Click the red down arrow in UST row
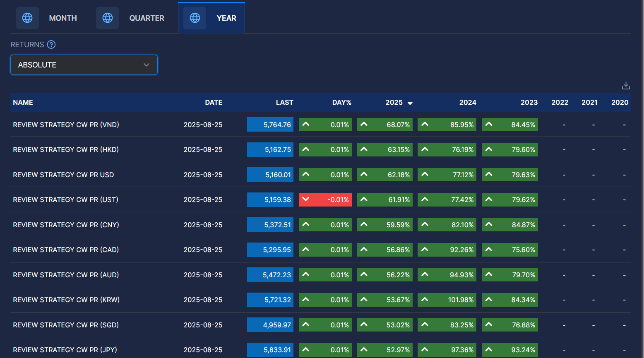Screen dimensions: 644x358 (x=306, y=199)
